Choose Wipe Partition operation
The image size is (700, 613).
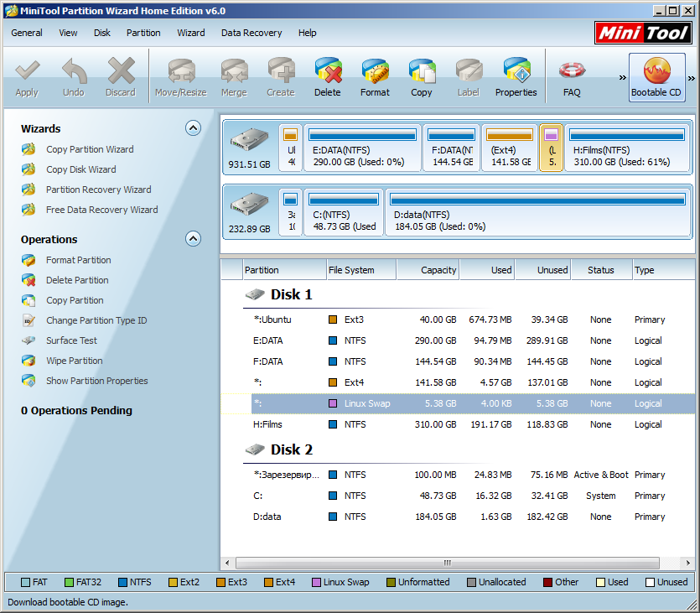tap(75, 361)
